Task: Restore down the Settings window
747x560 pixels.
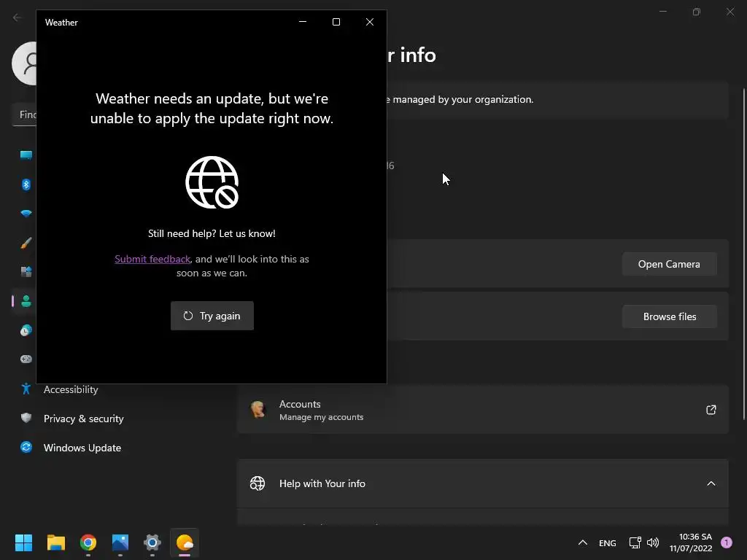Action: pyautogui.click(x=697, y=12)
